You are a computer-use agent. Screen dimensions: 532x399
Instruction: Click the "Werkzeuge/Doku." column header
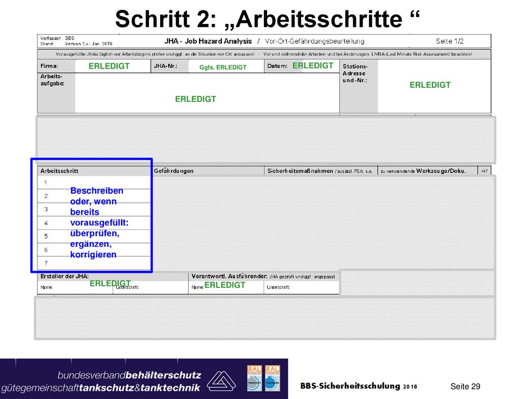point(441,170)
